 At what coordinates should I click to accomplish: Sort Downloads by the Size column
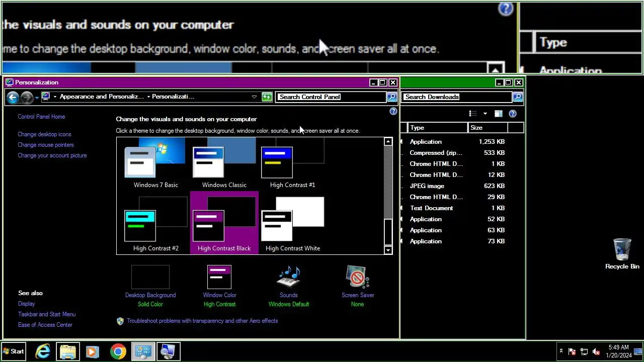[488, 128]
